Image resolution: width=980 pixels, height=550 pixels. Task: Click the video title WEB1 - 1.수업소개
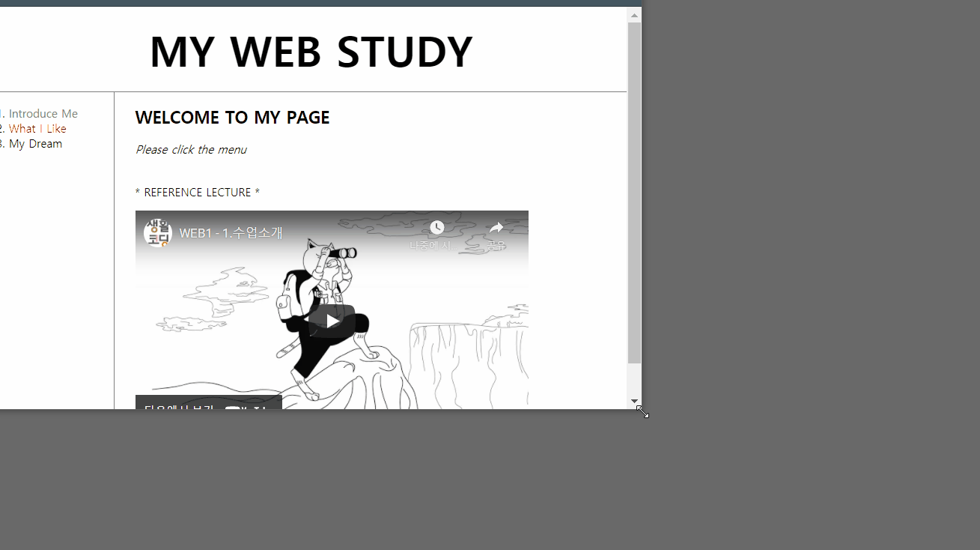[231, 233]
